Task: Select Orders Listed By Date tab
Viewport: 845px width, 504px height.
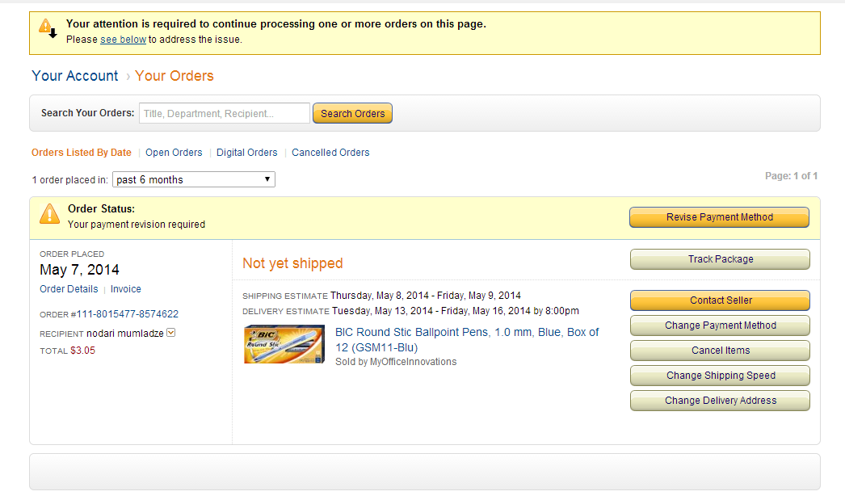Action: click(x=81, y=153)
